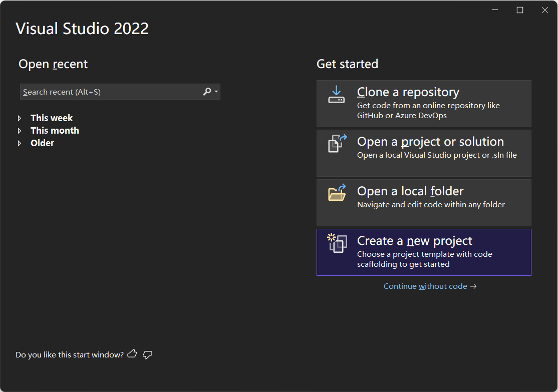Expand the This month group
Image resolution: width=558 pixels, height=392 pixels.
(20, 131)
